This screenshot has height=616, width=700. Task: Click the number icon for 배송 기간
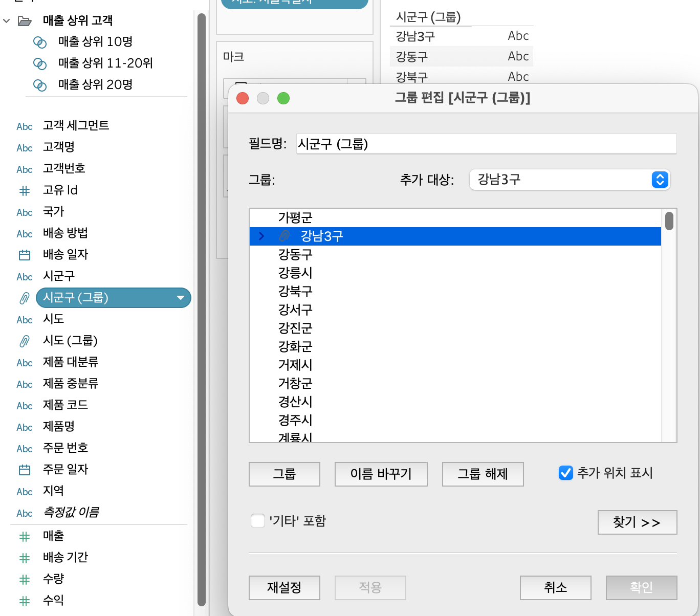pos(25,558)
